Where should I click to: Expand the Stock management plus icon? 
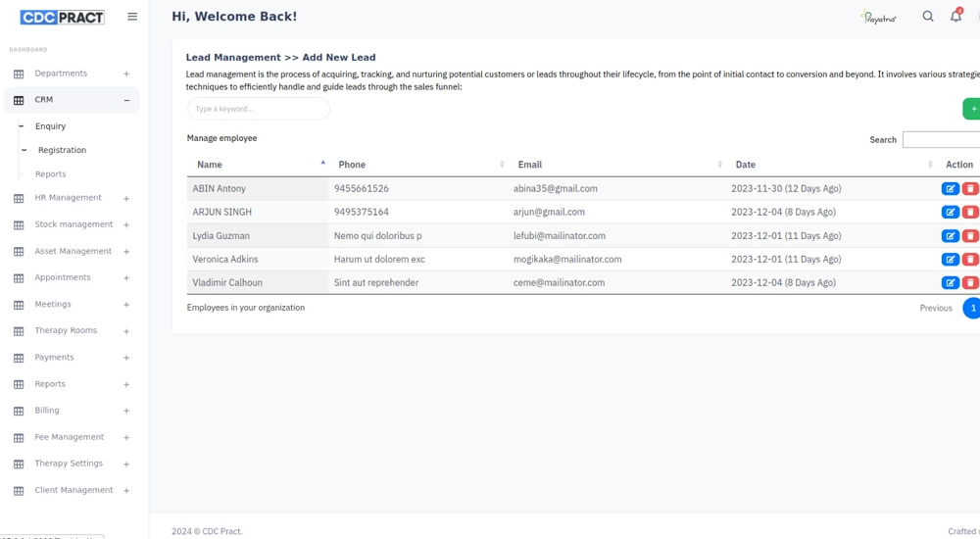click(126, 225)
